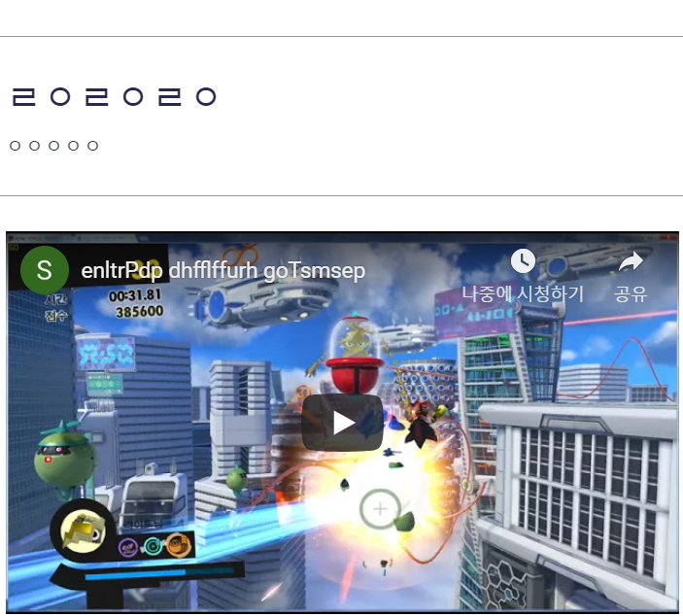The height and width of the screenshot is (616, 683).
Task: Click the ㅇㅇㅇㅇㅇ subtitle text
Action: pyautogui.click(x=54, y=146)
